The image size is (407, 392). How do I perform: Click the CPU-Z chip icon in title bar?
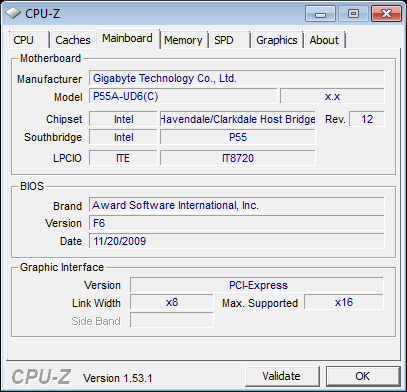(x=12, y=13)
